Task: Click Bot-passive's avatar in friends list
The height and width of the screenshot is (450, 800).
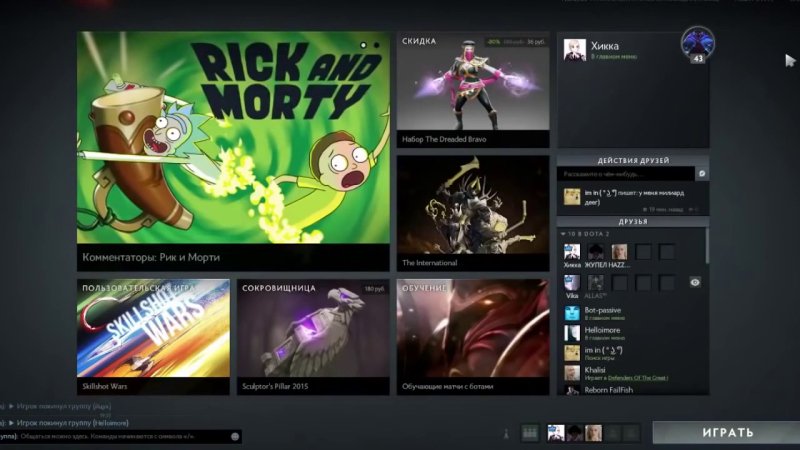Action: 572,313
